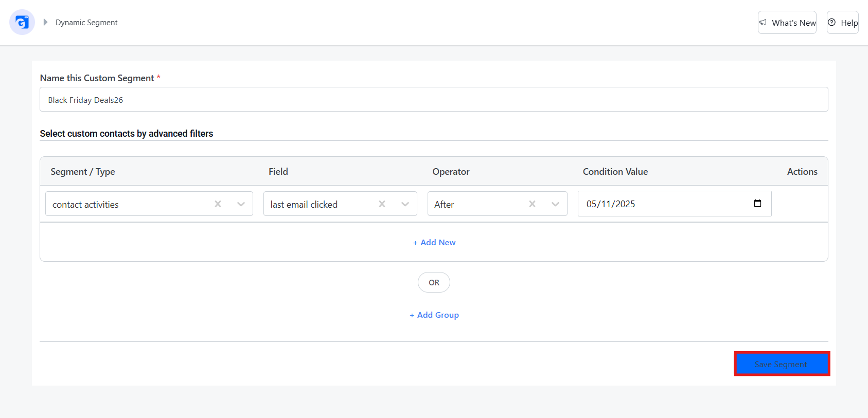
Task: Click the app logo icon in the header
Action: (22, 22)
